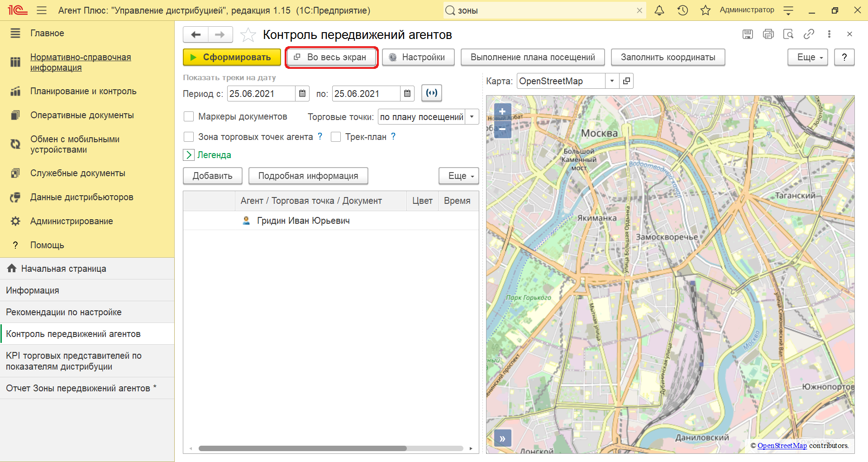Expand the map side panel arrows
Screen dimensions: 868x462
coord(502,438)
